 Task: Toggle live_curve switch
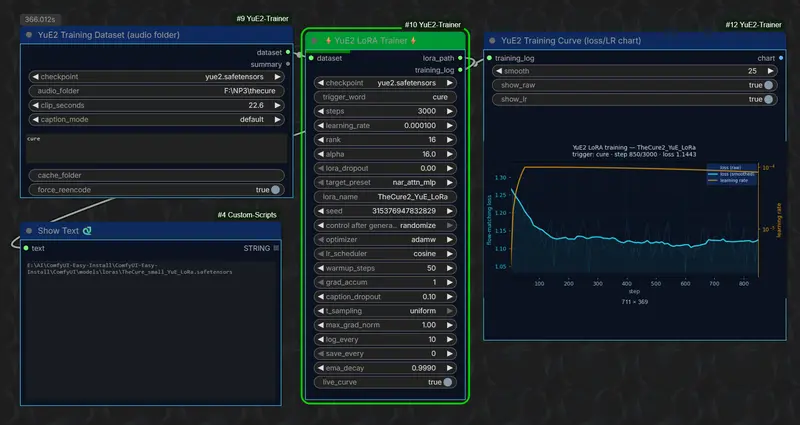447,382
